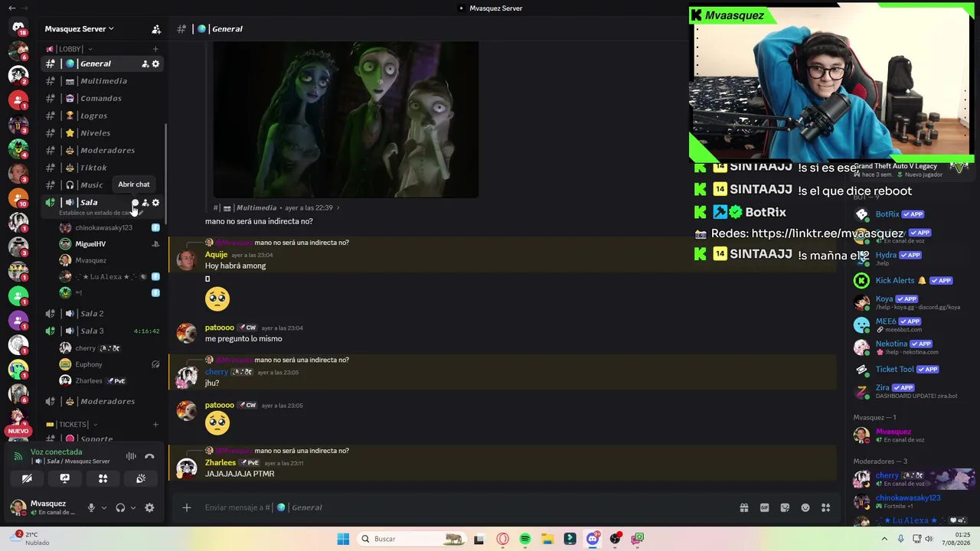
Task: Open the Tiktok text channel
Action: [x=103, y=168]
